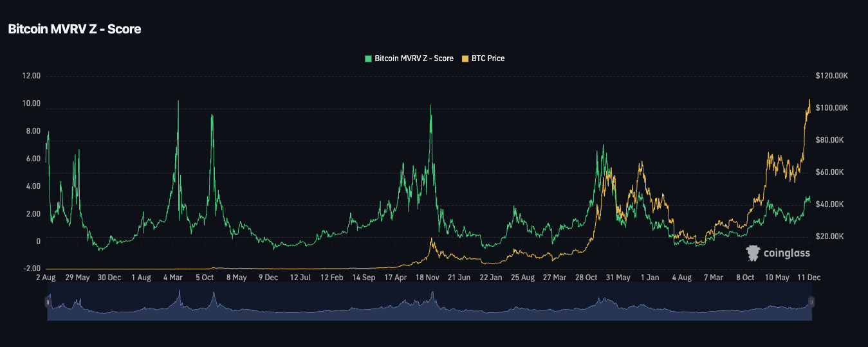Click the '10.00' left axis label
868x347 pixels.
(x=31, y=103)
